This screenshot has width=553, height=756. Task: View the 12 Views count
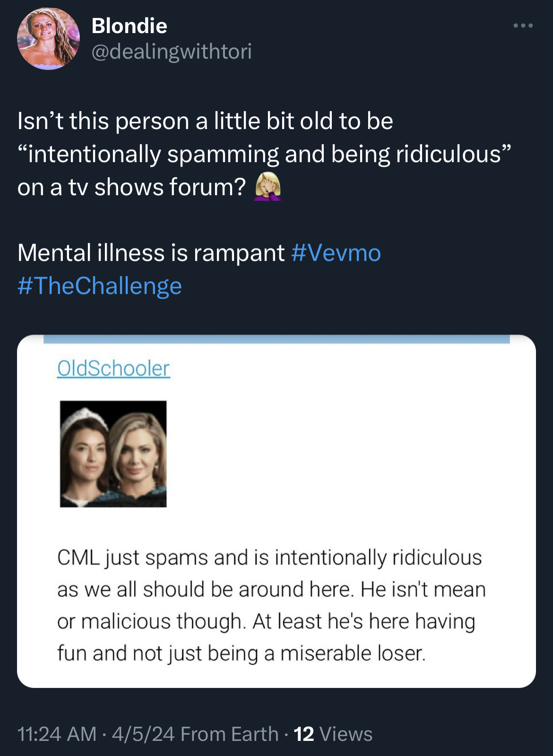333,734
